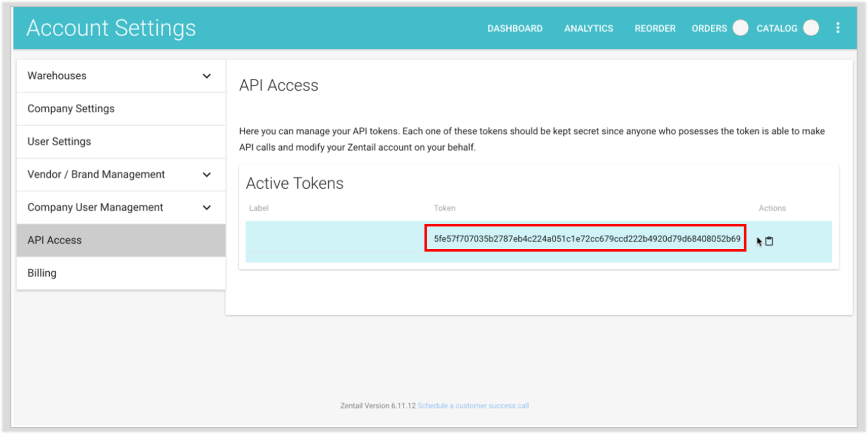Select the active token string 5fe57f70…
This screenshot has width=868, height=434.
pos(587,239)
